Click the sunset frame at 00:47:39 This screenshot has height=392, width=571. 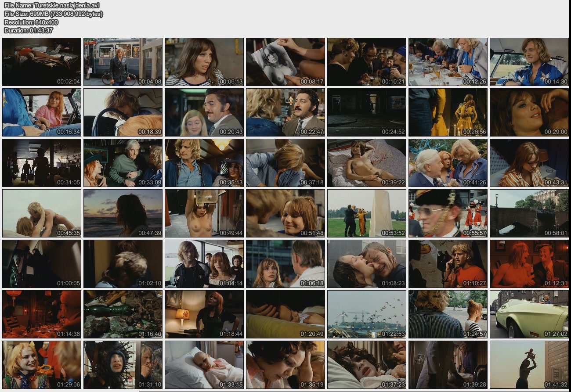click(123, 213)
